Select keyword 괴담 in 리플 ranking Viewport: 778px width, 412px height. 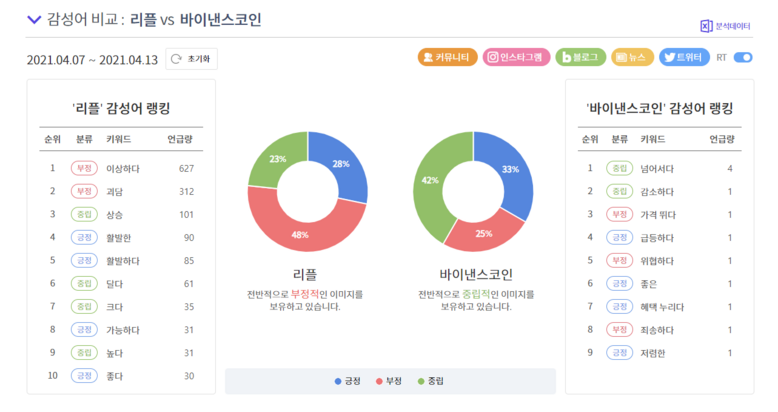tap(115, 192)
